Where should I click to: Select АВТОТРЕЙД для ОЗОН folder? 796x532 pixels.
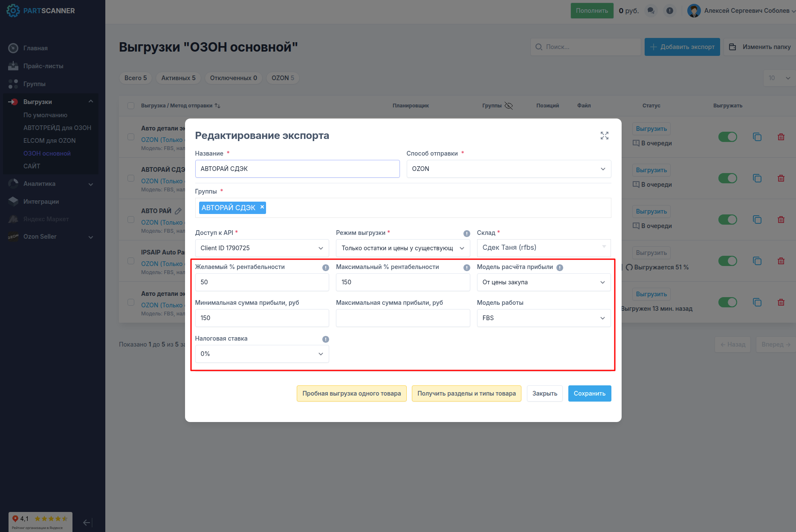point(57,128)
